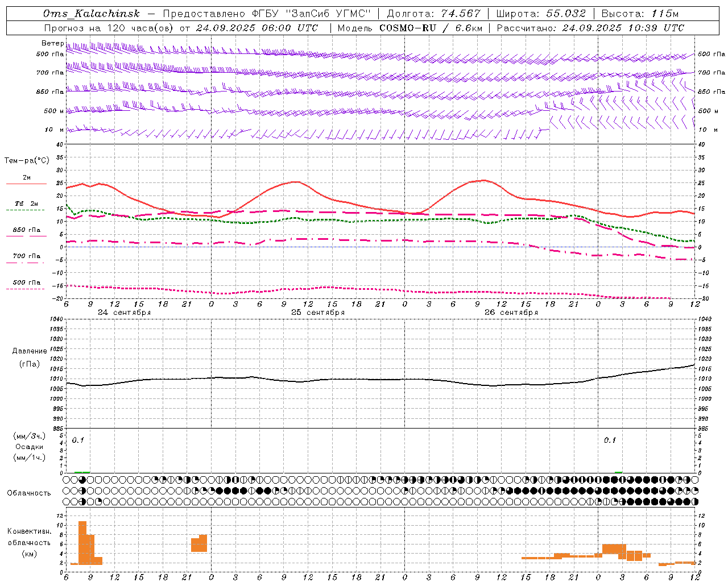Click the "(мм/1ч.)" precipitation unit label
728x582 pixels.
(30, 458)
